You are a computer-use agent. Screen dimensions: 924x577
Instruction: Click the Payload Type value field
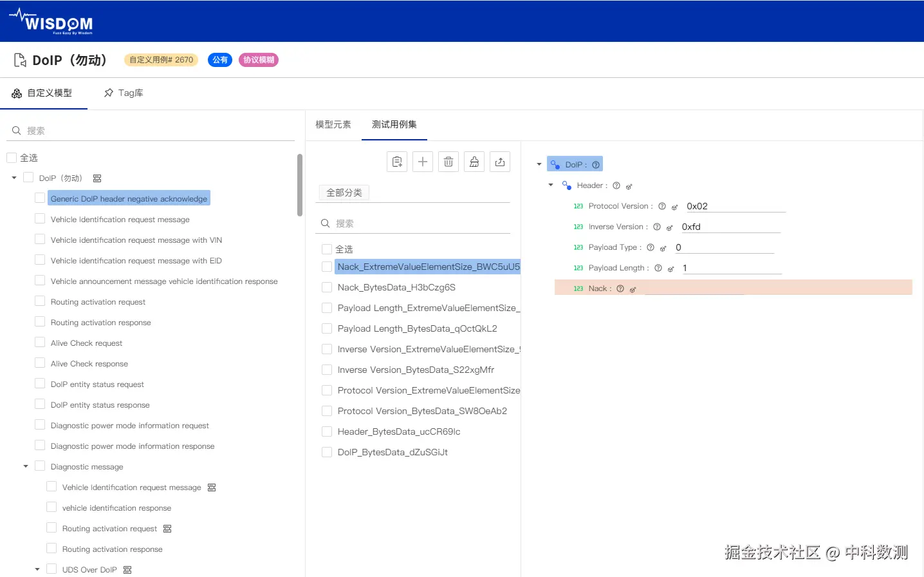(723, 247)
